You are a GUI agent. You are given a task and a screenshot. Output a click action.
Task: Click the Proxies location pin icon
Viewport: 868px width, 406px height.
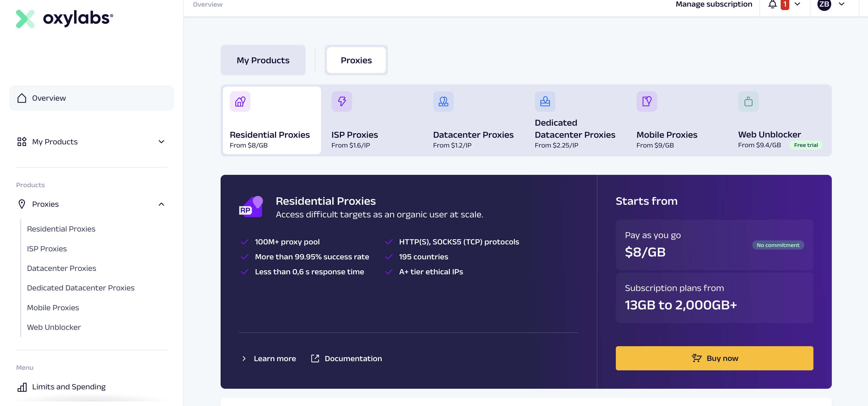[x=22, y=204]
